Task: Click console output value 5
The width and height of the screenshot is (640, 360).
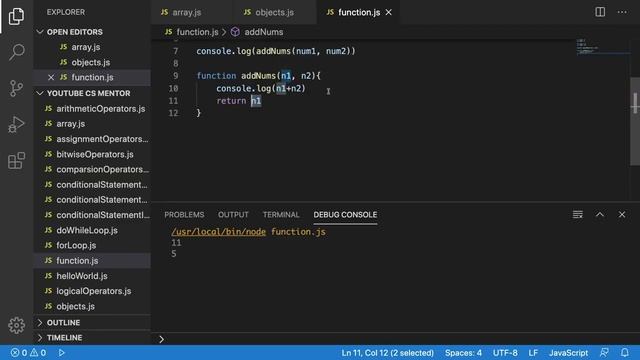Action: coord(174,254)
